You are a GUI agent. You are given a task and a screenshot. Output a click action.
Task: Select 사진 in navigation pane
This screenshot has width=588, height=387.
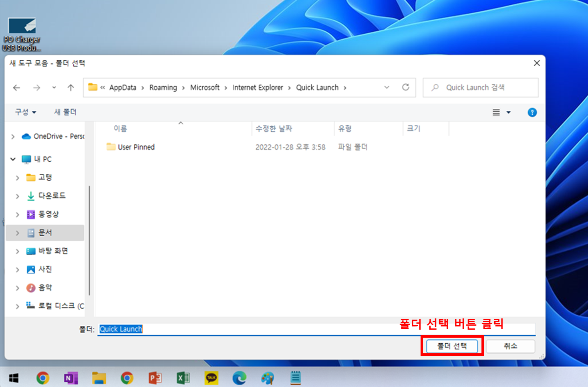click(45, 269)
